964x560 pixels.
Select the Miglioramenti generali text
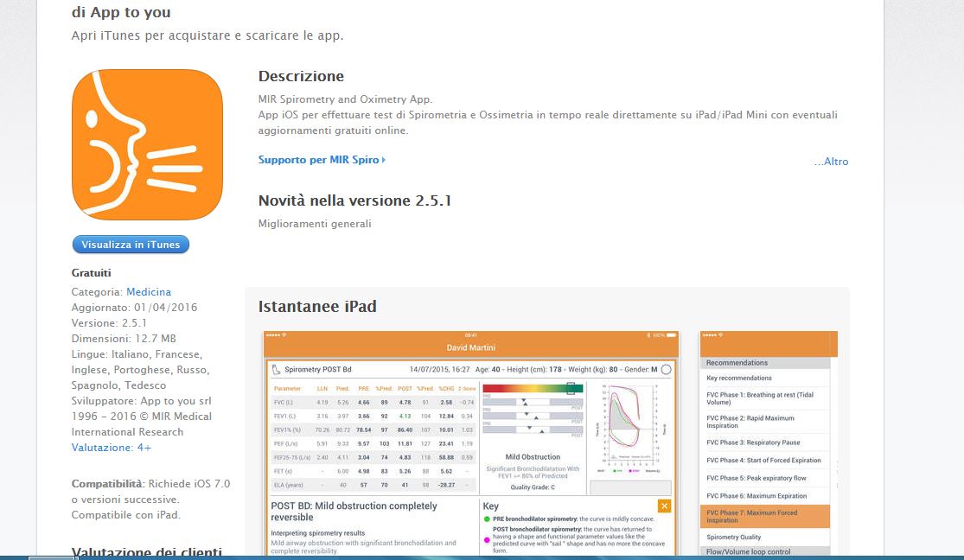click(315, 224)
